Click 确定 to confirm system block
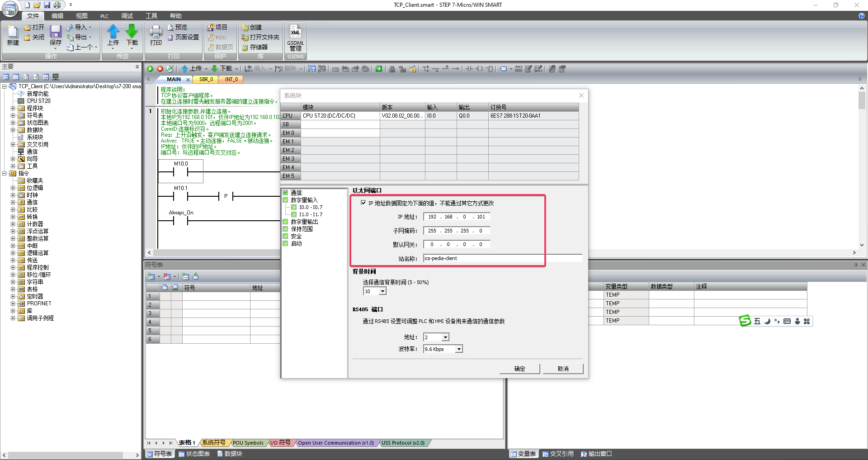The image size is (868, 460). pos(520,369)
